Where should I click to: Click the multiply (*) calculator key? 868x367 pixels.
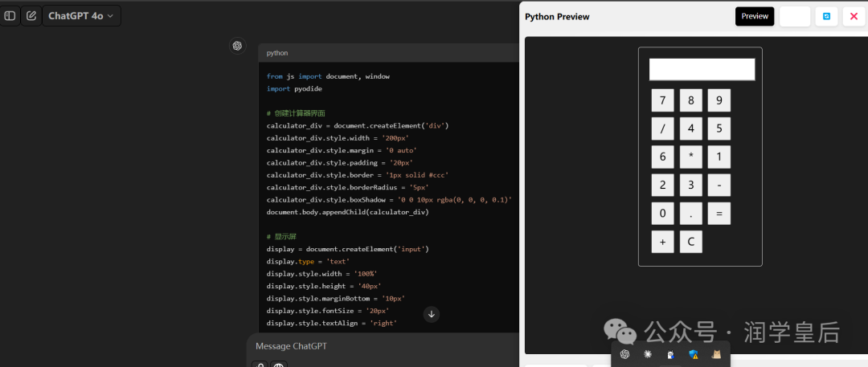point(691,157)
